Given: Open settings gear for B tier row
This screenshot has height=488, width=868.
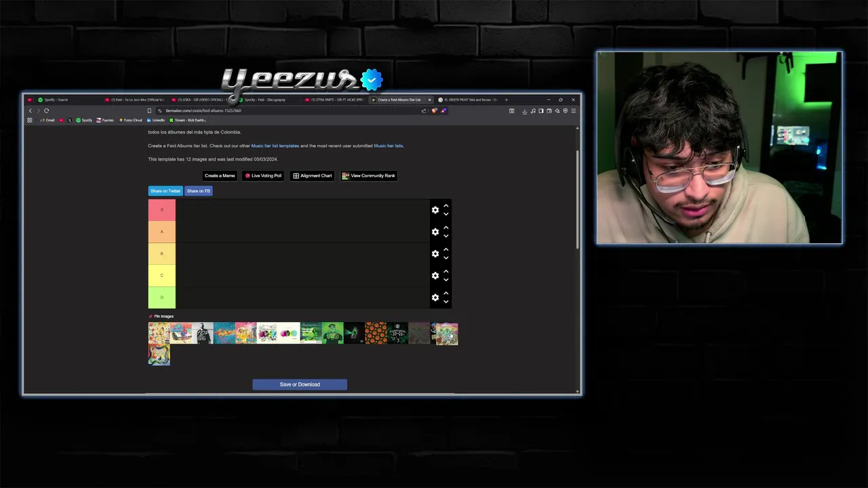Looking at the screenshot, I should [x=435, y=253].
